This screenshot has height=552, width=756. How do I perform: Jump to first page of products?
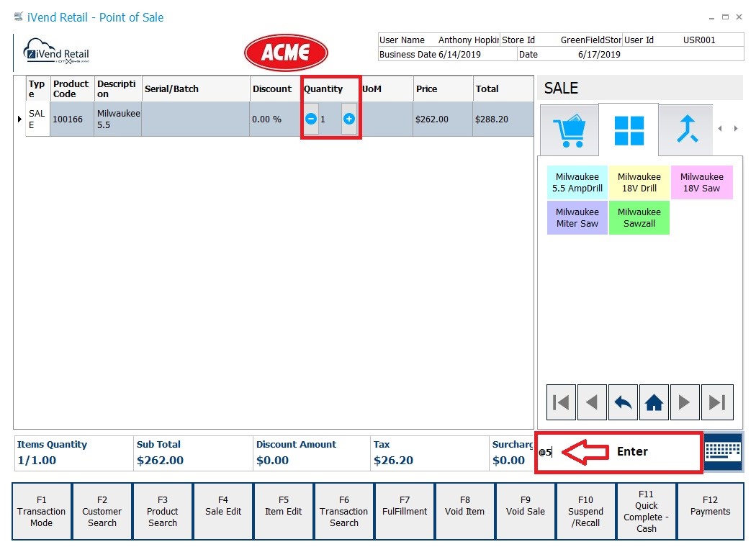tap(561, 402)
